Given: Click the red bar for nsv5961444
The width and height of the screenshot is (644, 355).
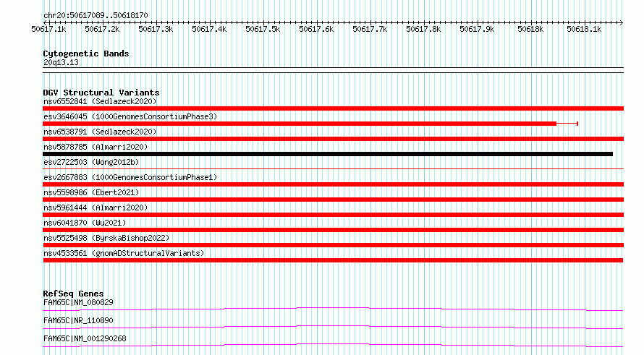Looking at the screenshot, I should tap(333, 215).
